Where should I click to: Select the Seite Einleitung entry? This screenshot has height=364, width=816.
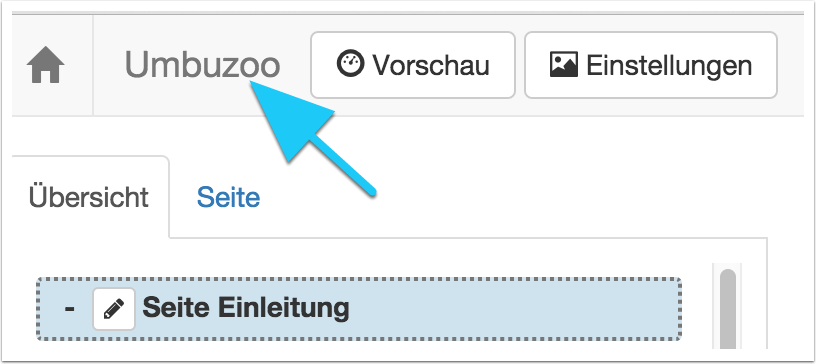point(359,309)
